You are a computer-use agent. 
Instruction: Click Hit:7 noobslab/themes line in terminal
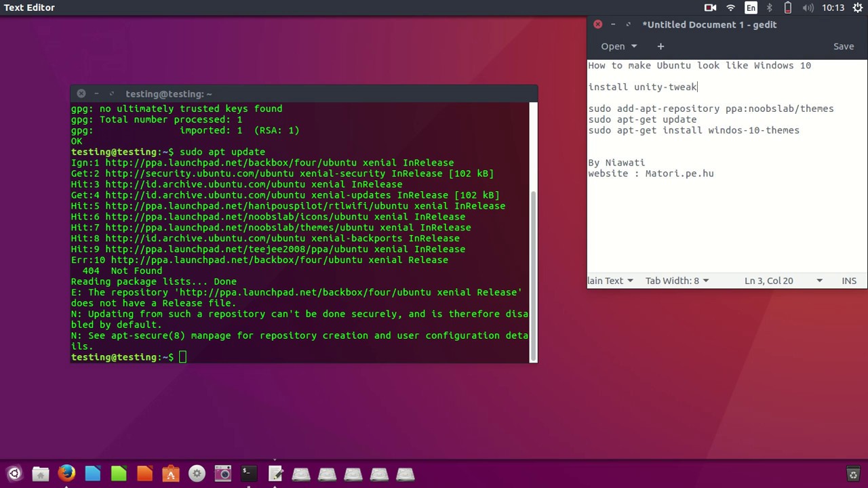[x=271, y=227]
